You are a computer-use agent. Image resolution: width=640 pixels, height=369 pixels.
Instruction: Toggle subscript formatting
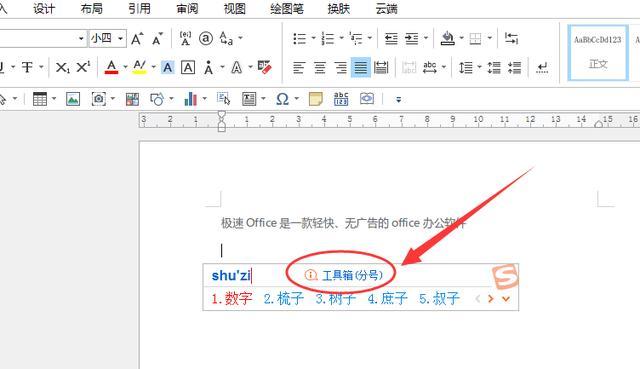click(x=62, y=67)
